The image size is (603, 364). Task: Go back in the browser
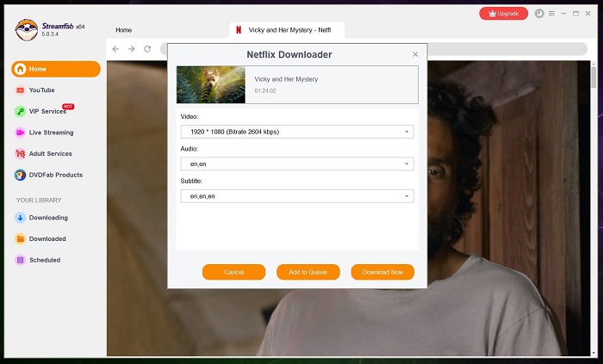point(115,49)
